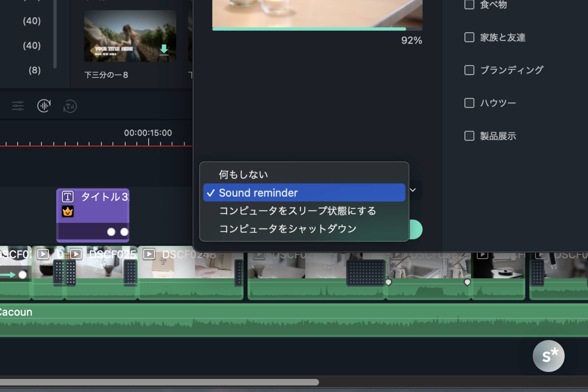
Task: Click the audio waveform detection icon
Action: [44, 106]
